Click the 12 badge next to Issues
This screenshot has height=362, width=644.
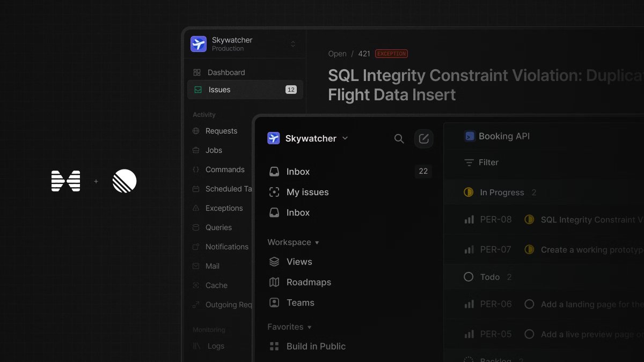(291, 90)
